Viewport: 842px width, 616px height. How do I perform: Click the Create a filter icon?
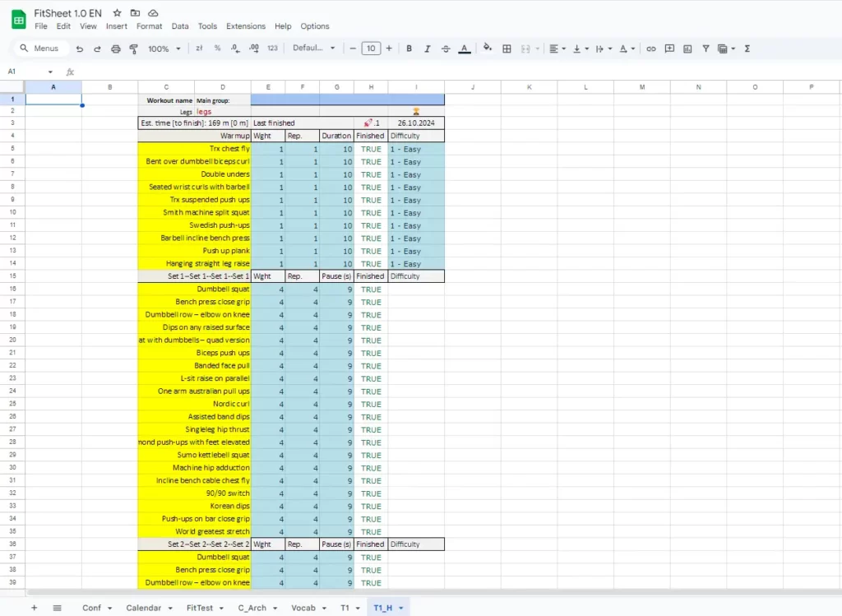(706, 49)
